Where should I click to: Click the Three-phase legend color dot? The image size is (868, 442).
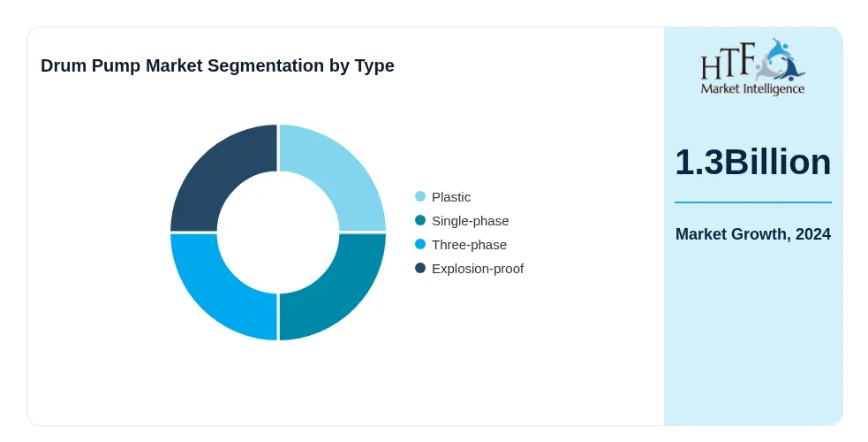tap(420, 244)
